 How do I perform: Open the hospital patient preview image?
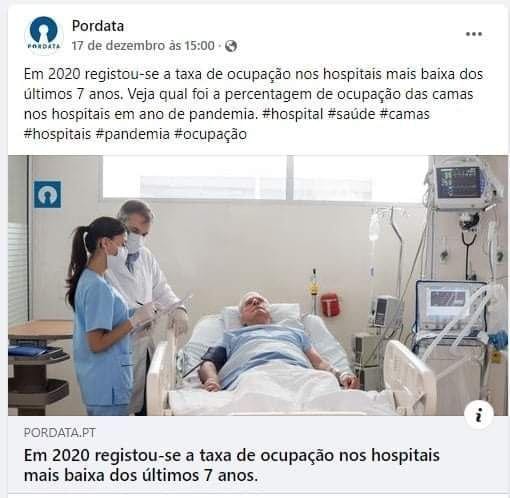point(258,285)
